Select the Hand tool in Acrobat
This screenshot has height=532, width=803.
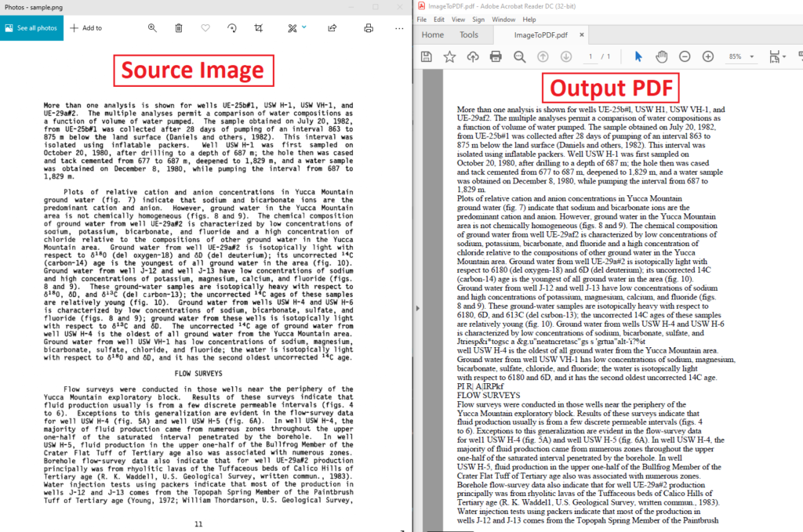coord(661,56)
